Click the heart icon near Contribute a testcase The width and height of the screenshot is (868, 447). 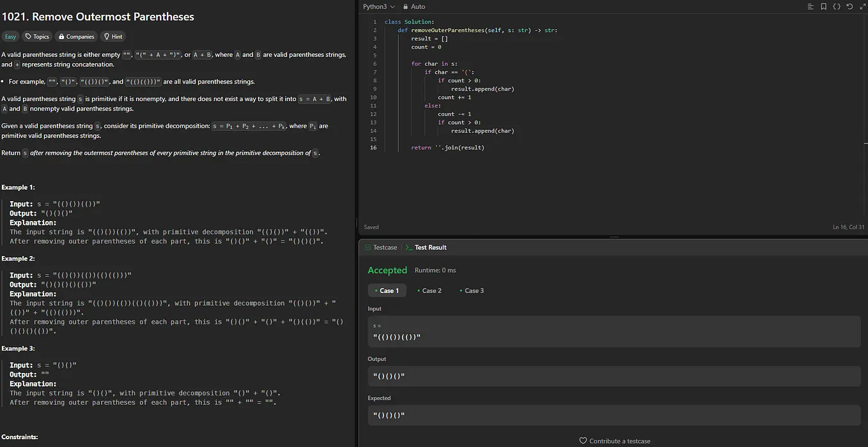pos(583,441)
